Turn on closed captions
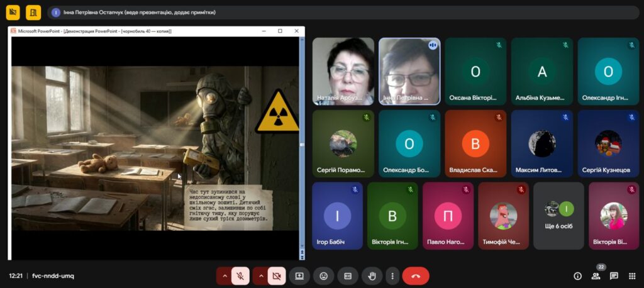 click(347, 275)
